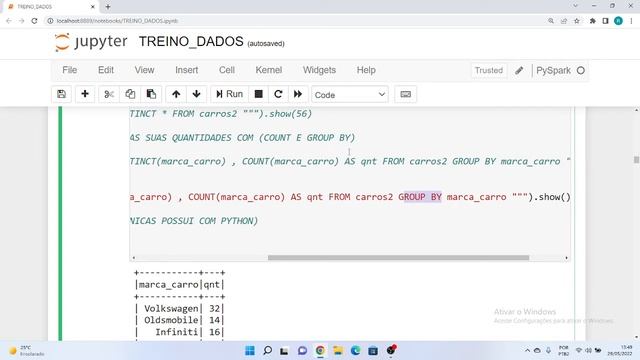
Task: Open the taskbar chat icon
Action: (302, 350)
